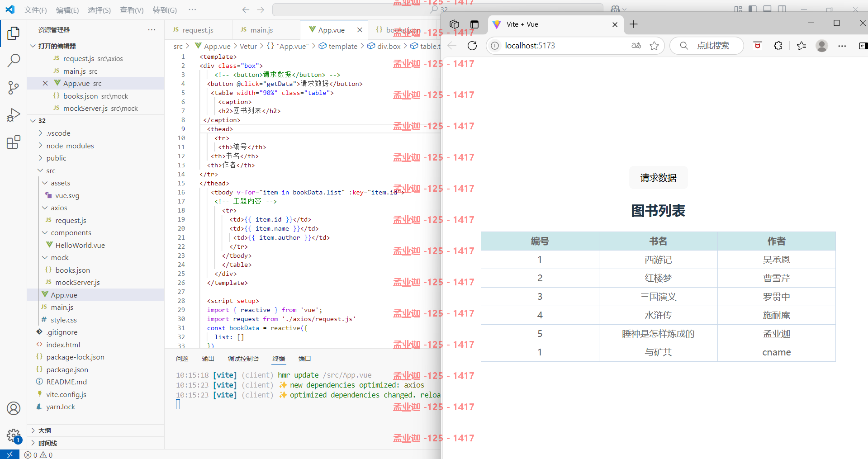Go back with VS Code navigation arrow
Screen dimensions: 868x459
246,9
